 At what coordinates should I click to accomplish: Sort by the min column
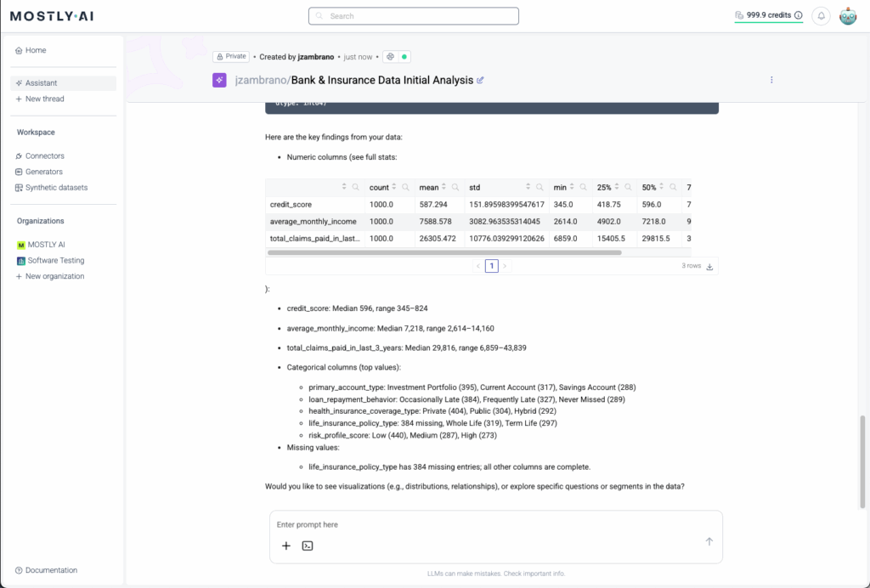(572, 187)
